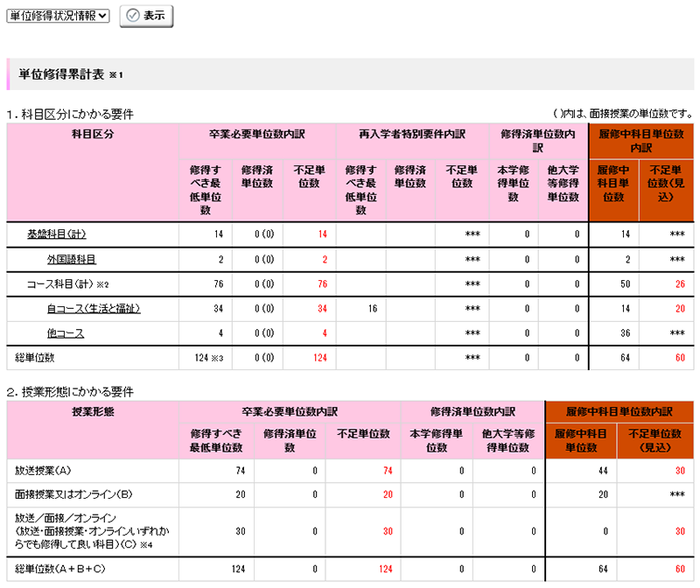Click the 再入学者特別要件内訳 header
This screenshot has width=700, height=588.
(x=412, y=135)
